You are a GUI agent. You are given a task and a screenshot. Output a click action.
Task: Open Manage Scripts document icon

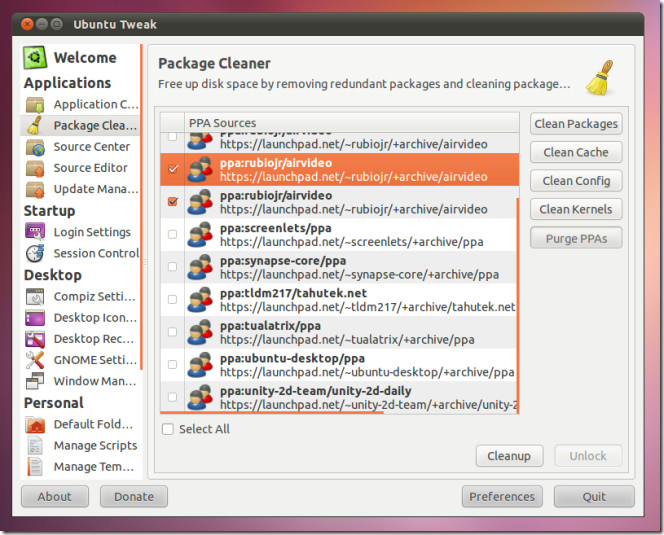tap(35, 446)
